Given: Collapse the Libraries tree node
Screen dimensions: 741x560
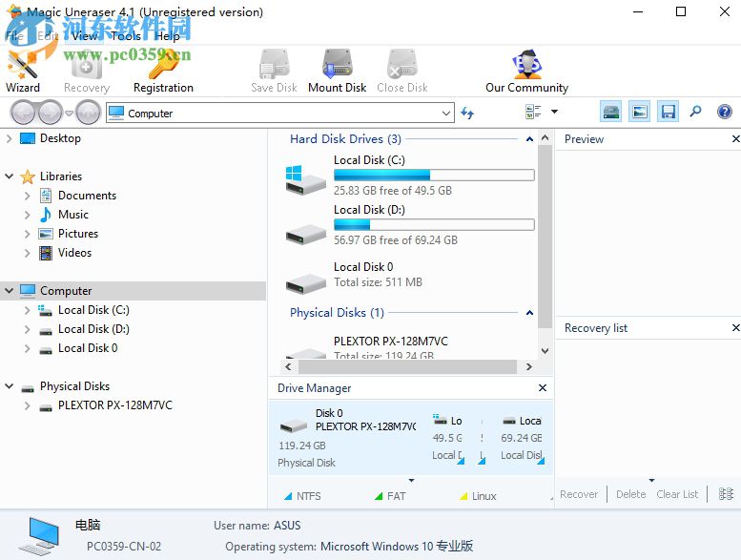Looking at the screenshot, I should (9, 176).
